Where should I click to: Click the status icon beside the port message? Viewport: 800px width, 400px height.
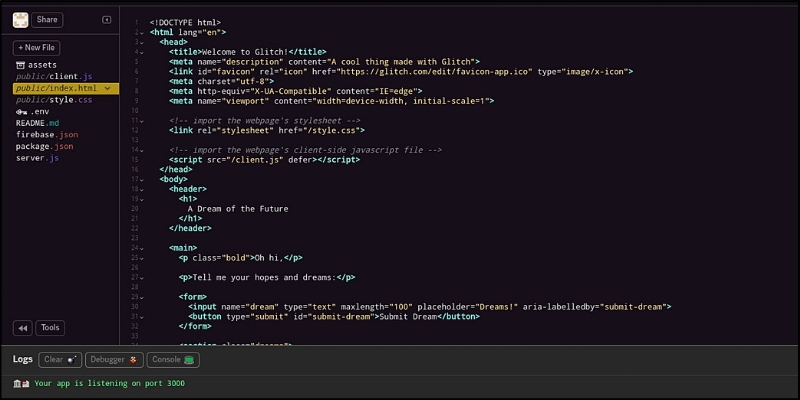point(21,384)
